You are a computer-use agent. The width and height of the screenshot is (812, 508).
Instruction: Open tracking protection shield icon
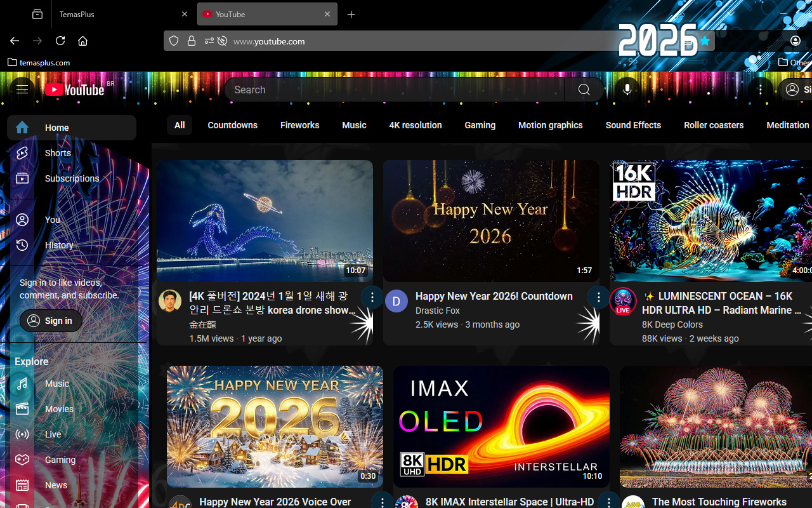pos(174,41)
